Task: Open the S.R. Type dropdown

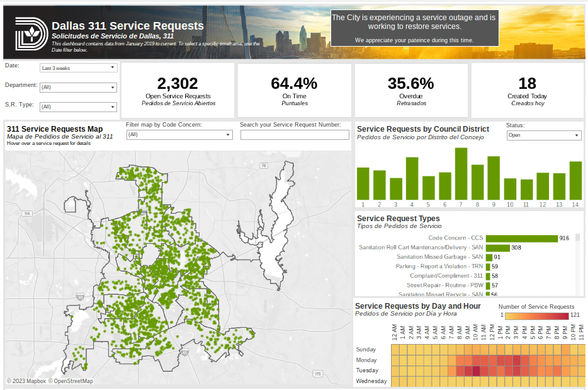Action: click(x=78, y=107)
